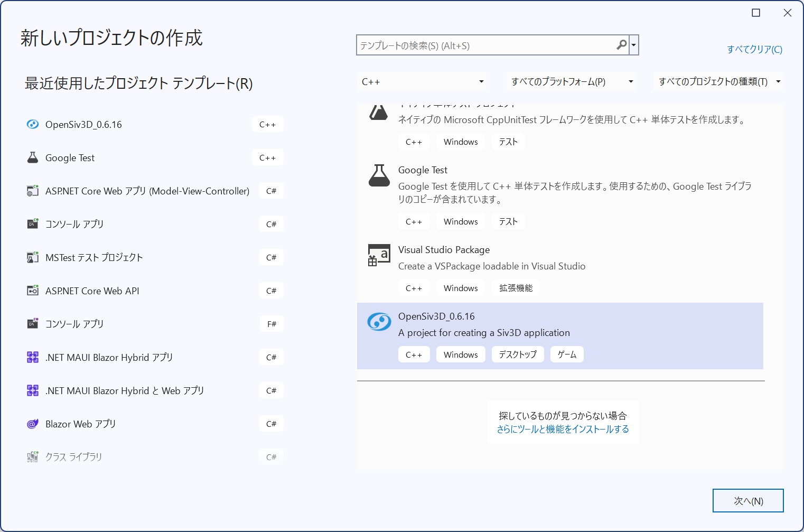Open さらにツールと機能をインストールする link

pyautogui.click(x=563, y=430)
